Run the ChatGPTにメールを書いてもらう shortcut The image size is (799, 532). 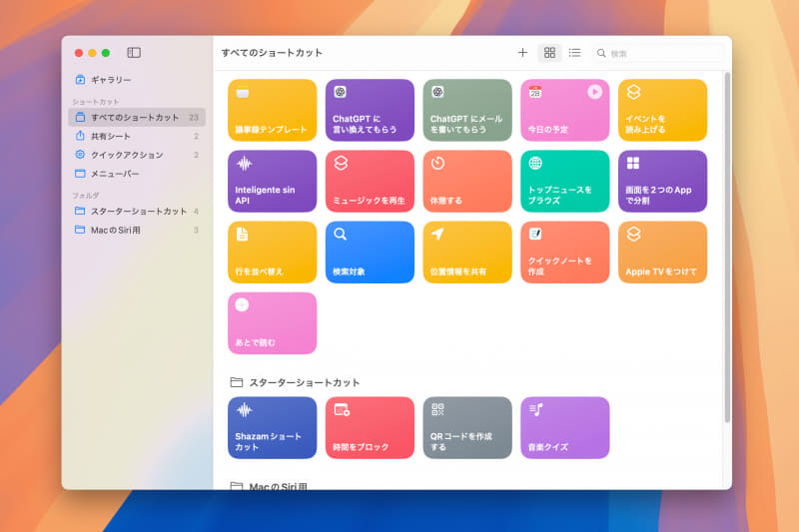click(x=467, y=110)
